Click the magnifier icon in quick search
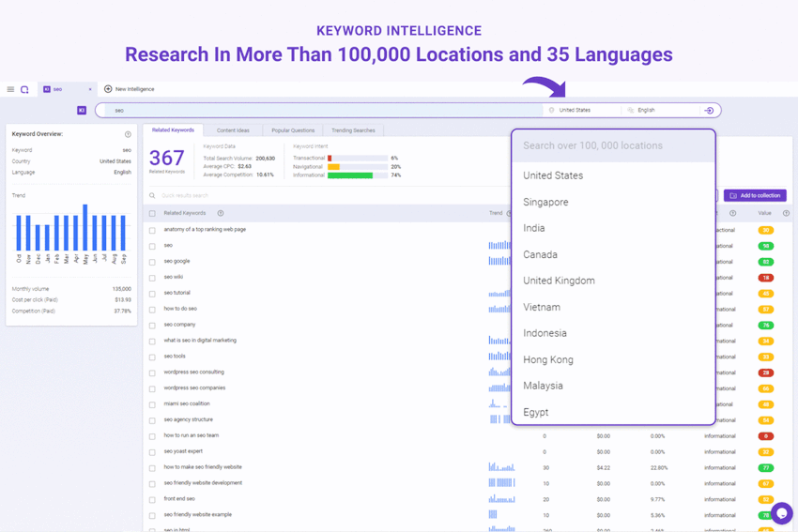This screenshot has height=532, width=798. point(152,196)
